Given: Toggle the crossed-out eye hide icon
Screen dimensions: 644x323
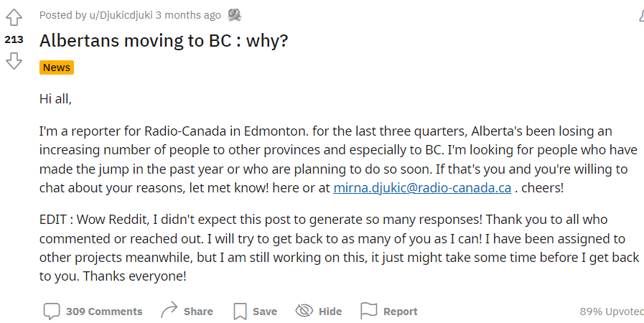Looking at the screenshot, I should pos(304,311).
